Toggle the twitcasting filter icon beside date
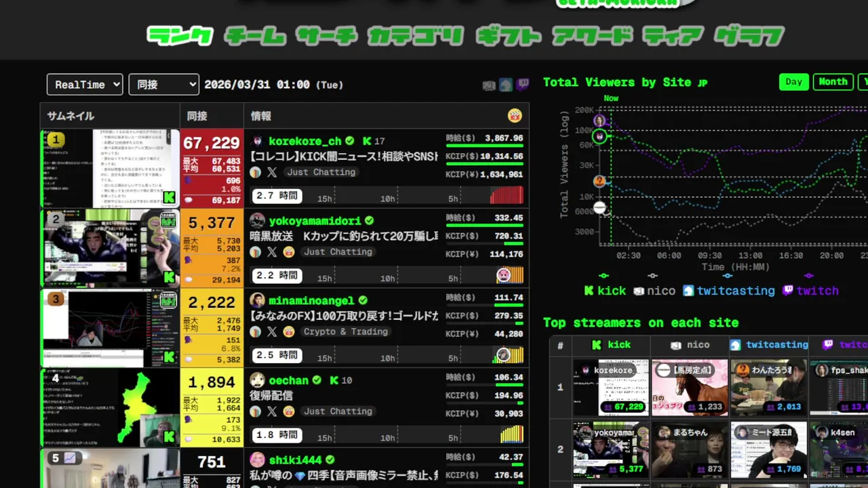Image resolution: width=868 pixels, height=488 pixels. 506,85
